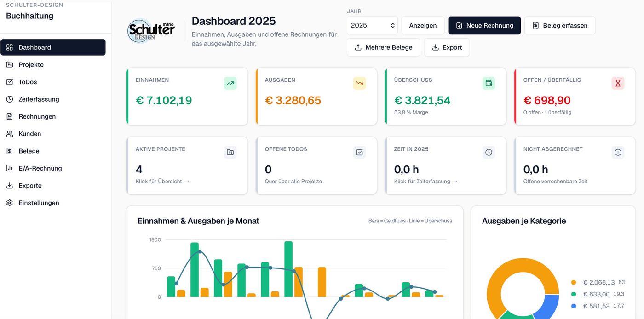Click the Exporte download icon in sidebar
The image size is (644, 319).
tap(10, 186)
